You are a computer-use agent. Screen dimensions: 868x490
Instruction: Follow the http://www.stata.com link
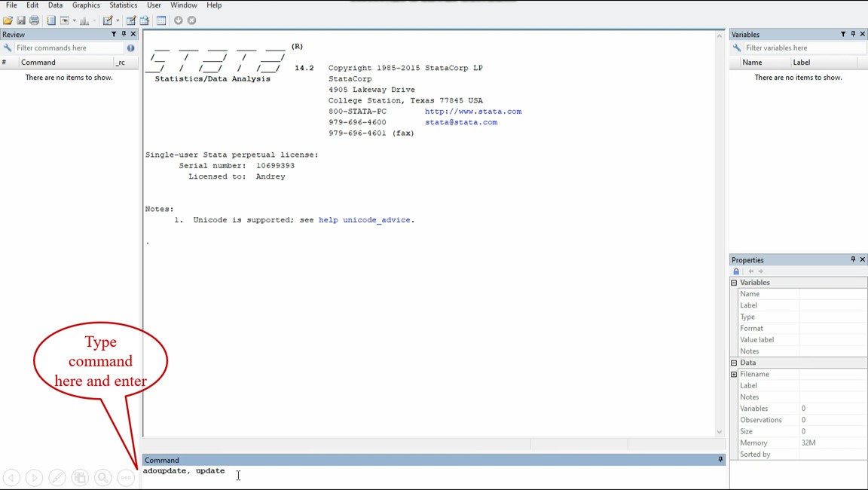(x=473, y=112)
